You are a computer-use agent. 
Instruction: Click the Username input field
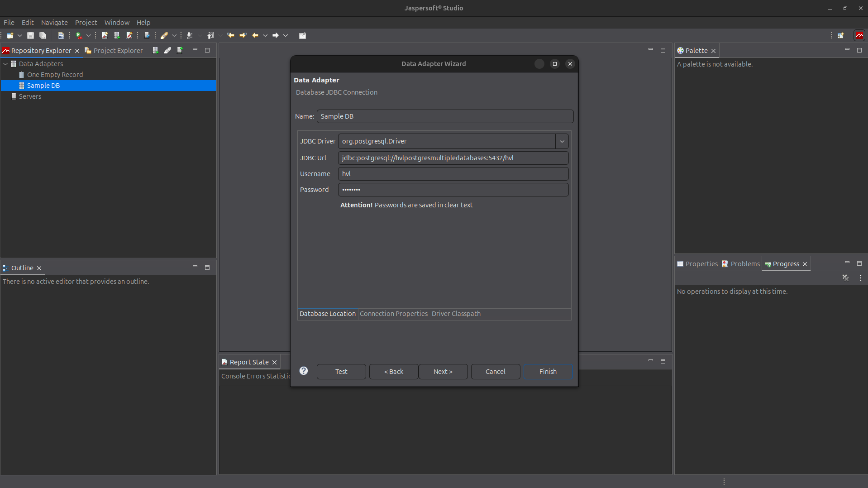coord(453,174)
